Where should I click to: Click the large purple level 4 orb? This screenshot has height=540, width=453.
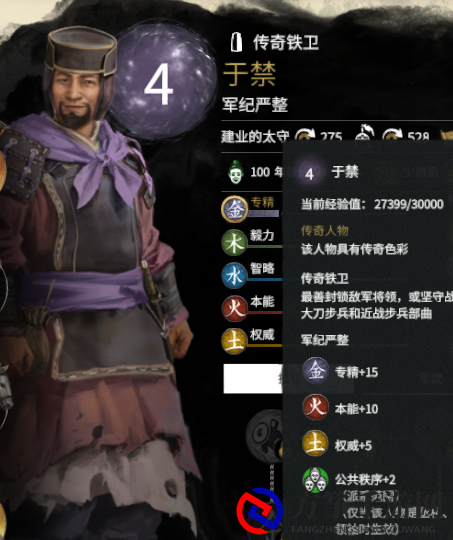[162, 81]
